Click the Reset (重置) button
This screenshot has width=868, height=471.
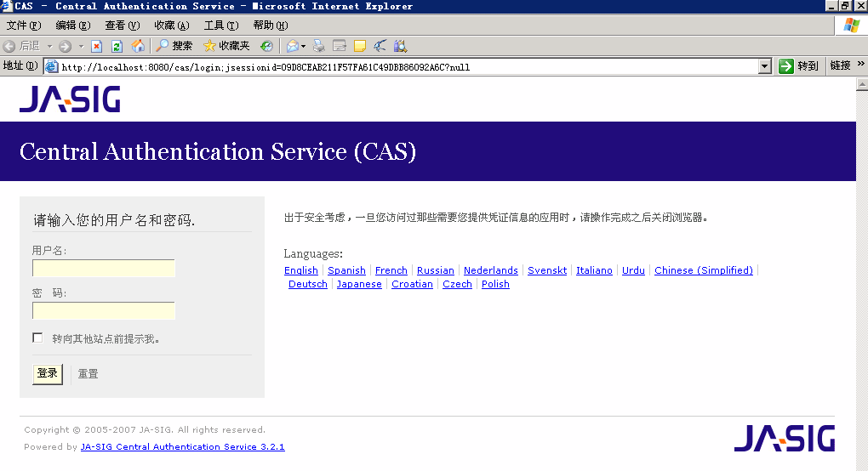tap(88, 374)
